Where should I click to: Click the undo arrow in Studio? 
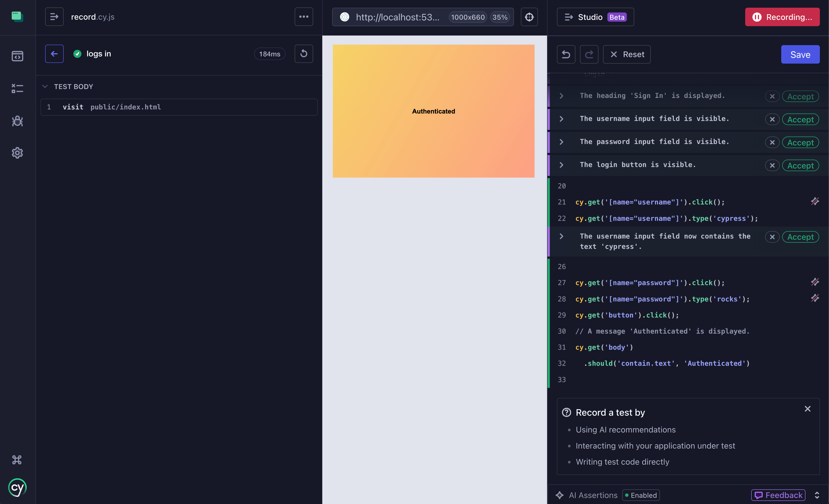(x=566, y=54)
